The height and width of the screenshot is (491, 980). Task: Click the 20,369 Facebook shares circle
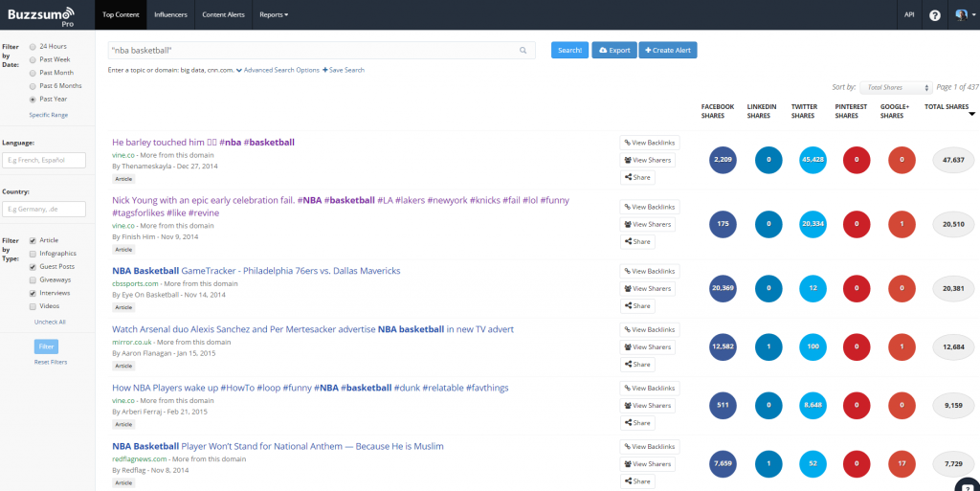[x=723, y=288]
